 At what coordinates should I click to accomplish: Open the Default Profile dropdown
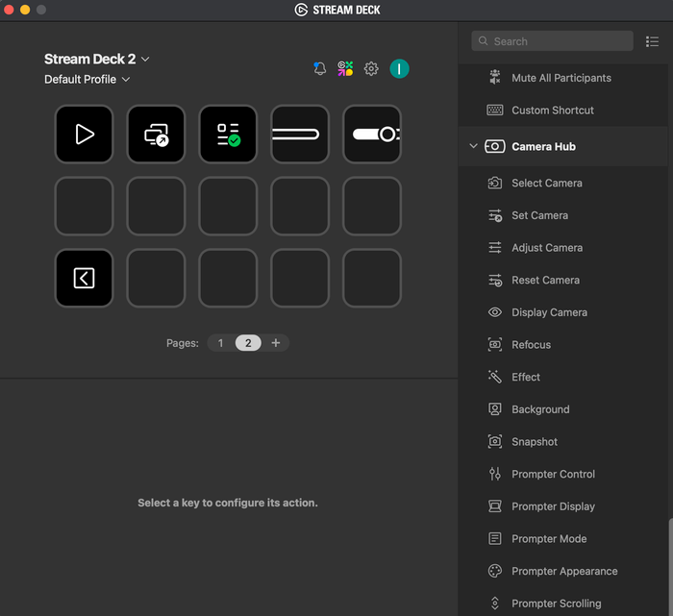click(x=87, y=80)
